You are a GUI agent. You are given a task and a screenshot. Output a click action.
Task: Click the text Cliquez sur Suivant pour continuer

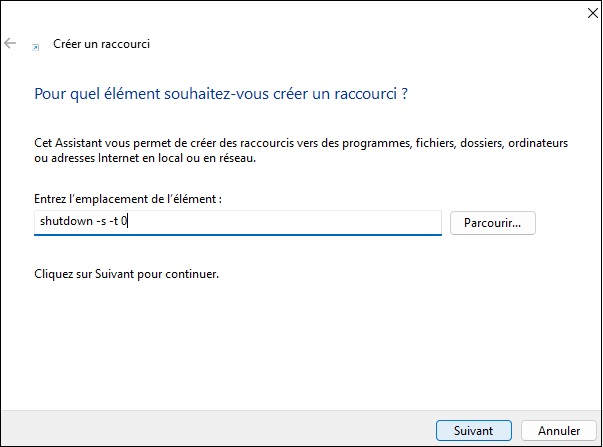pos(127,274)
